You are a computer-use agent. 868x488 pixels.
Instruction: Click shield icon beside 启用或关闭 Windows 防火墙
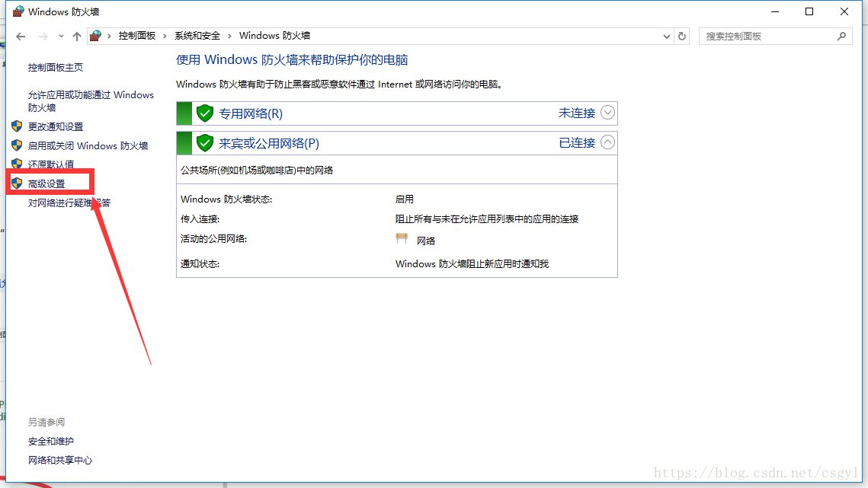[x=17, y=145]
